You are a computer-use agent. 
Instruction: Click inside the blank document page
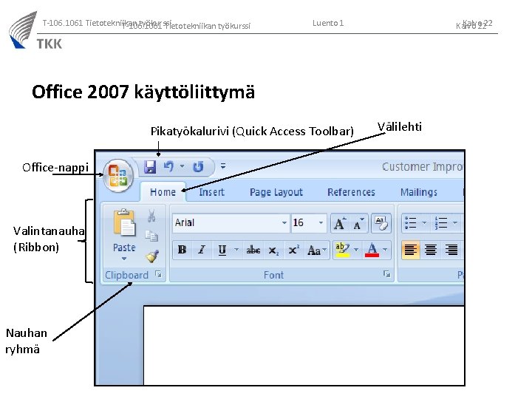point(304,345)
